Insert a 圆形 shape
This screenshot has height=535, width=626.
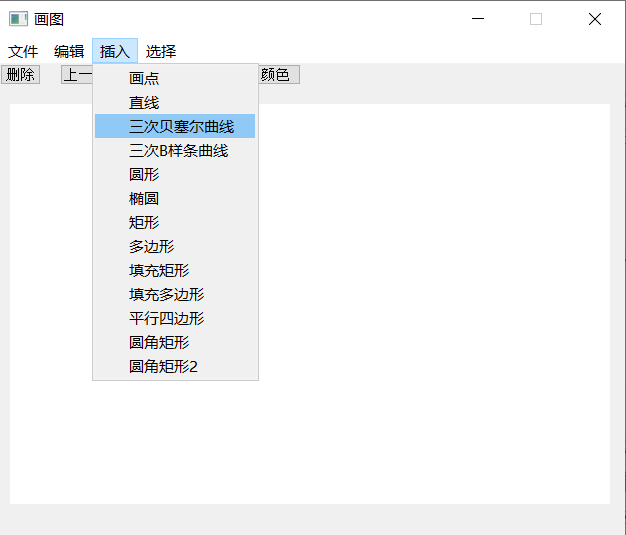pos(175,174)
